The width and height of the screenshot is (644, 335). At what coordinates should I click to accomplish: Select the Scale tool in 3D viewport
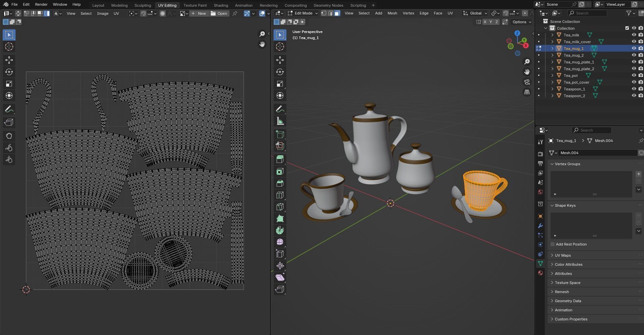tap(280, 84)
